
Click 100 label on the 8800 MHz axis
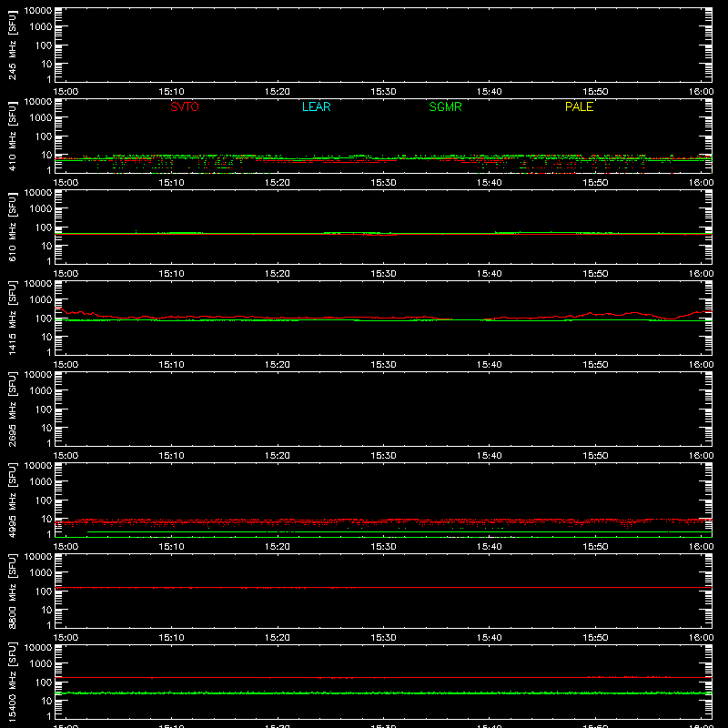tap(44, 591)
